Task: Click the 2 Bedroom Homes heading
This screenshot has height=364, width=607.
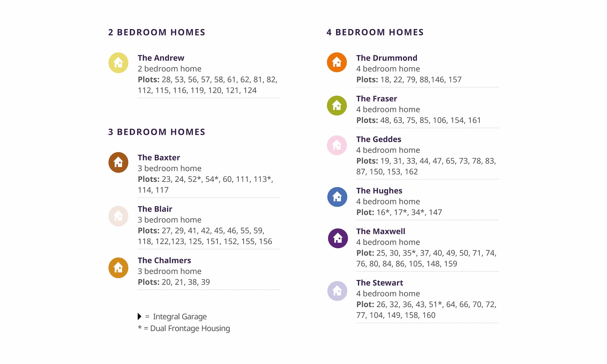Action: 157,32
